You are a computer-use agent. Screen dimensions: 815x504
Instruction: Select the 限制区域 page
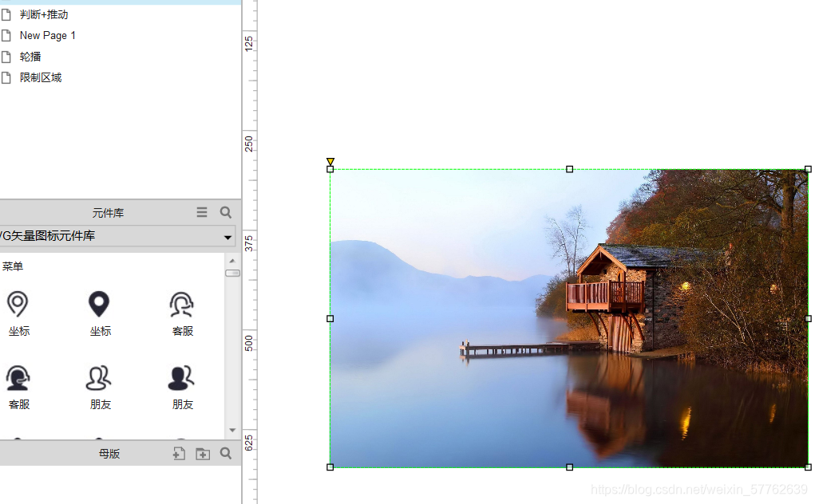(41, 77)
